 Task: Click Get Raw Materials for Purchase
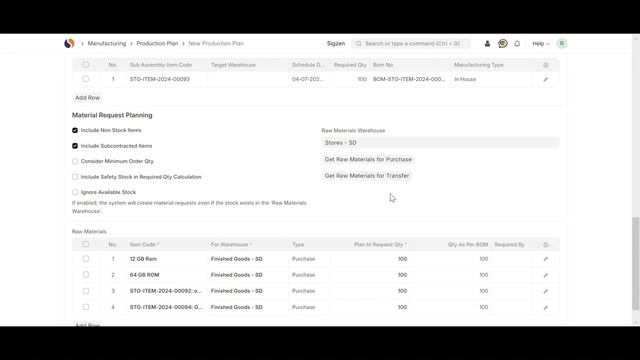pyautogui.click(x=368, y=159)
